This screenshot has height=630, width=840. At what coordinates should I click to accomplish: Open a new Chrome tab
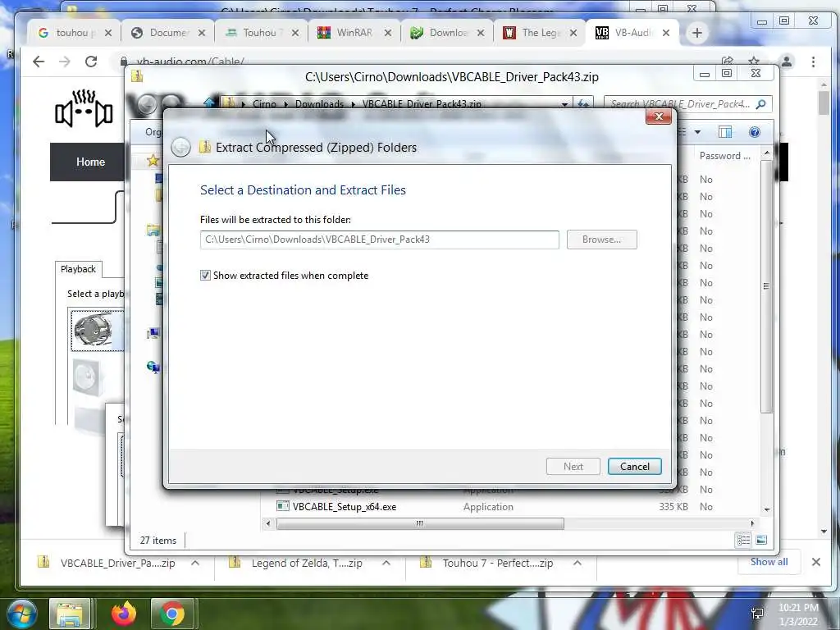tap(696, 33)
